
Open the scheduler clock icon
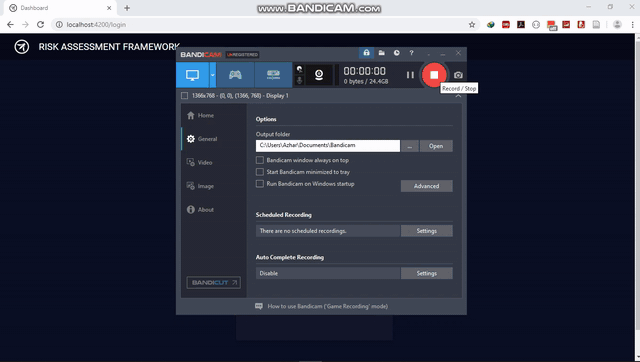click(x=397, y=53)
